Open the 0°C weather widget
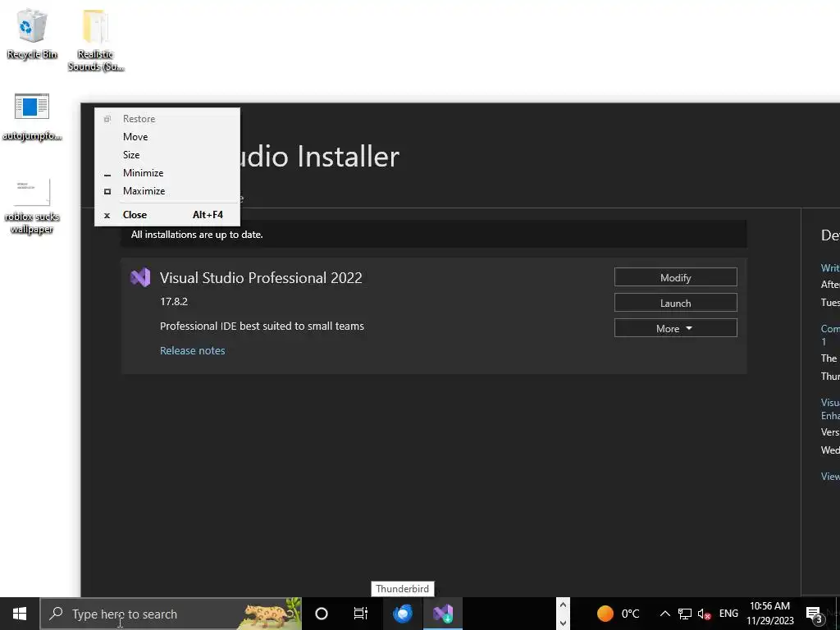The image size is (840, 630). [x=619, y=614]
